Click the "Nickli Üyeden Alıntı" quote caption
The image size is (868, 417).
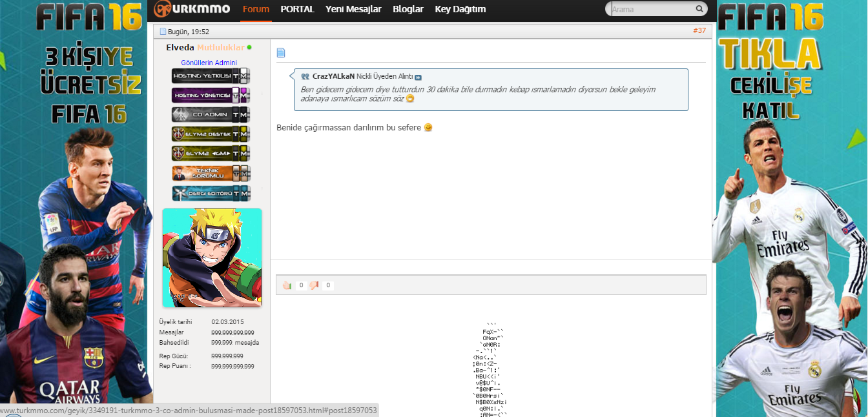tap(384, 76)
